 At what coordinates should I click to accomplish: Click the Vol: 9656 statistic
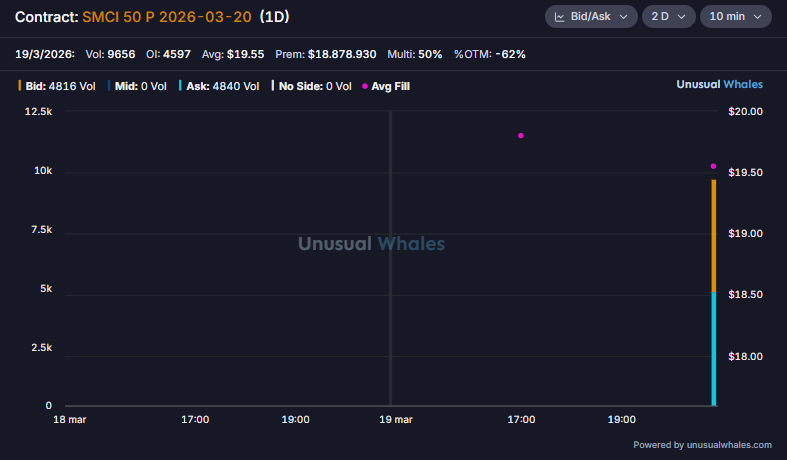click(110, 54)
